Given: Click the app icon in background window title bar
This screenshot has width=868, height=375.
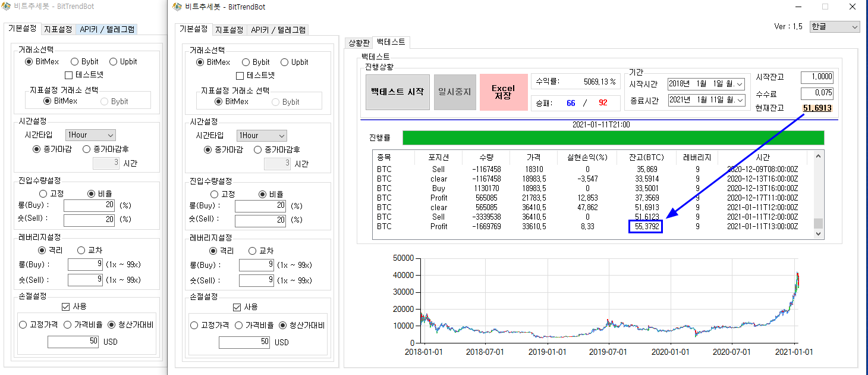Looking at the screenshot, I should (6, 7).
